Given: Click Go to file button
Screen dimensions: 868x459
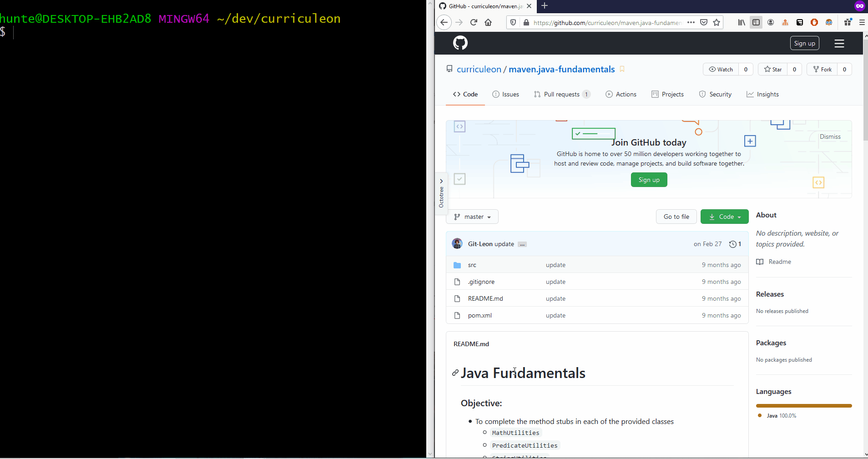Looking at the screenshot, I should coord(676,217).
